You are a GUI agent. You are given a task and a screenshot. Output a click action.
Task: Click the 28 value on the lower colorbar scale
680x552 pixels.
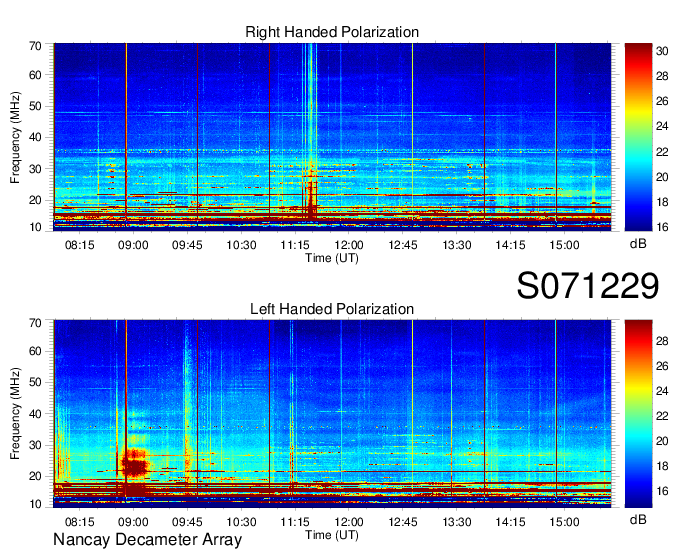coord(662,341)
